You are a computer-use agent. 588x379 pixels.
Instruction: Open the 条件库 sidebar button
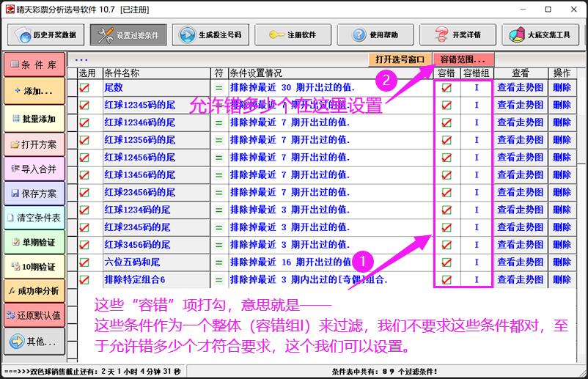click(x=34, y=65)
